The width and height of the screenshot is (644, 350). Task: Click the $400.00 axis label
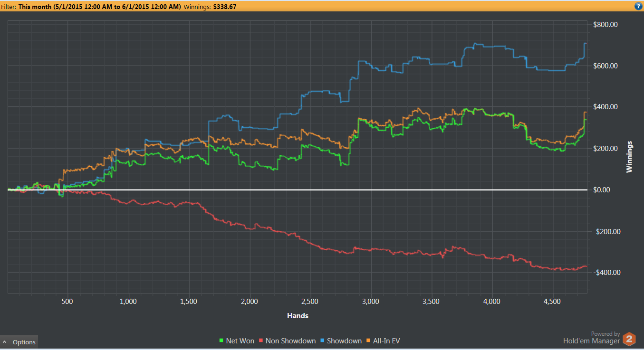[605, 107]
